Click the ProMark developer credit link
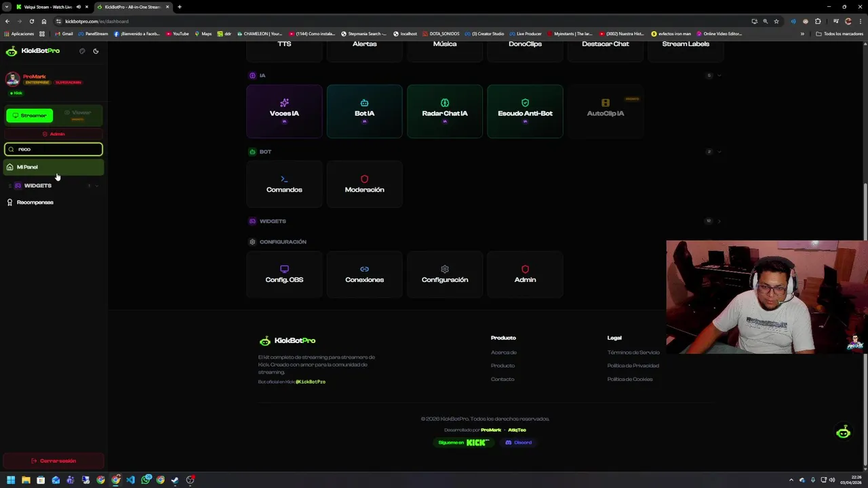This screenshot has height=488, width=868. point(491,430)
